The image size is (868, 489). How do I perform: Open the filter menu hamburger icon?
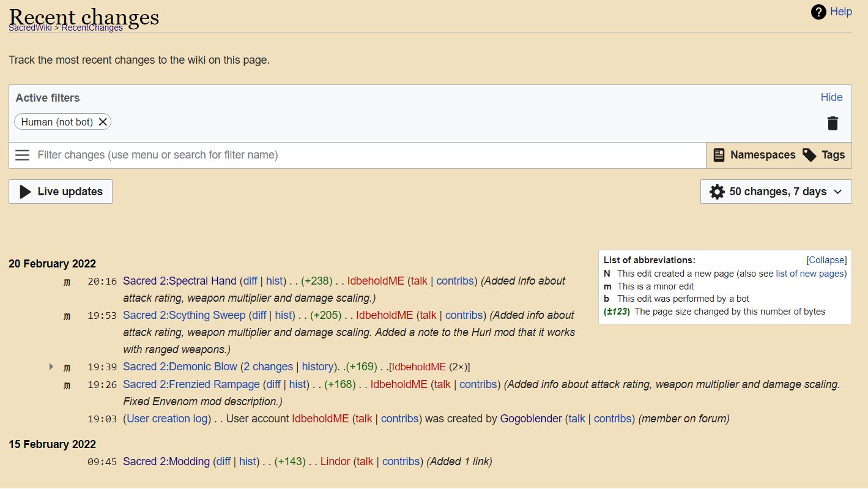point(23,155)
